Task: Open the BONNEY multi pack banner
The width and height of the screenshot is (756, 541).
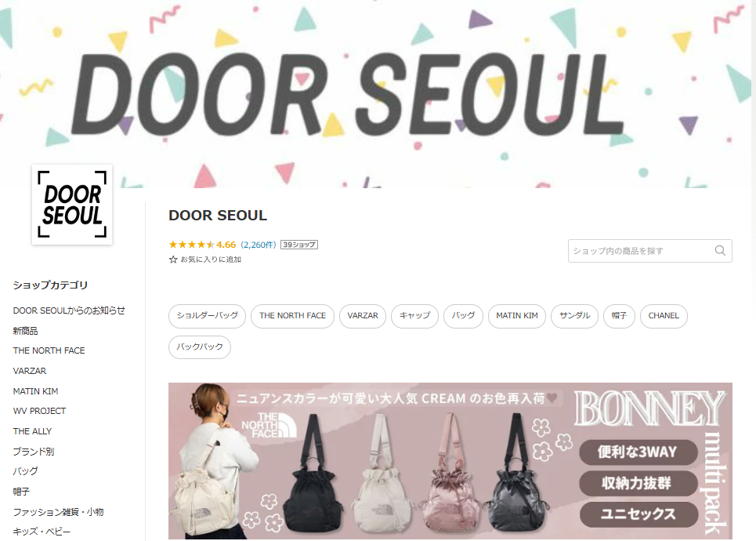Action: (450, 461)
